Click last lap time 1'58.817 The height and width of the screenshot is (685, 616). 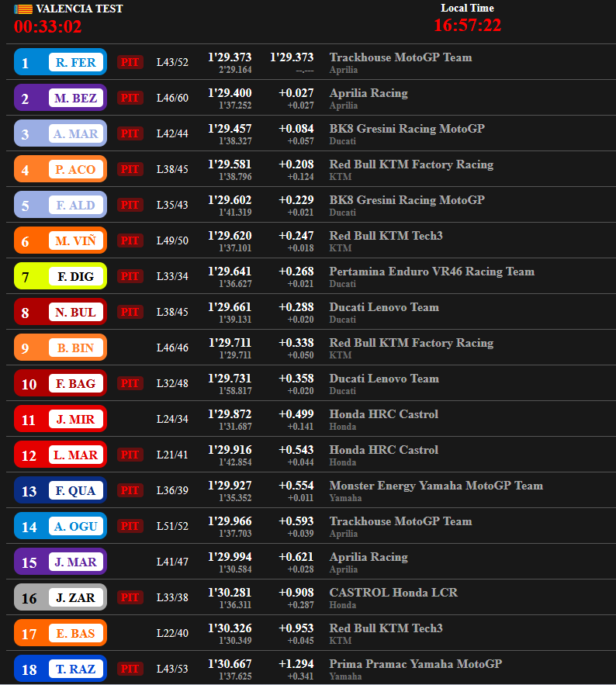(x=236, y=391)
